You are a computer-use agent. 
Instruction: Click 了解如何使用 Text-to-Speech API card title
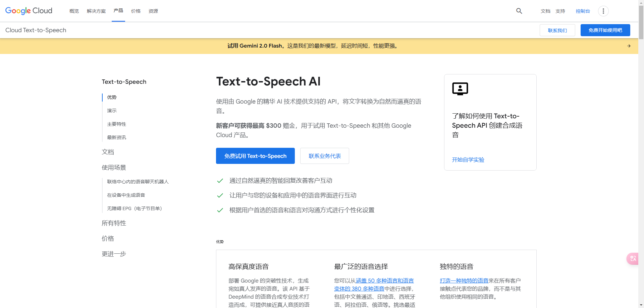[487, 125]
